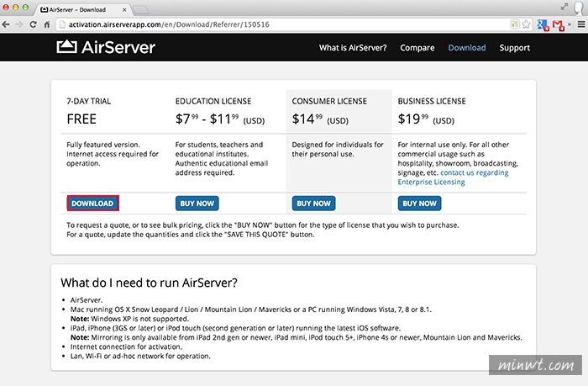Click the EDUCATION LICENSE heading
The image size is (588, 386).
(x=213, y=101)
